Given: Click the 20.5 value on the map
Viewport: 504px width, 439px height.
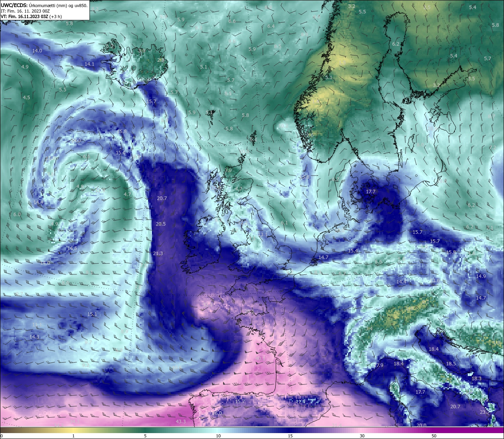Looking at the screenshot, I should coord(161,224).
